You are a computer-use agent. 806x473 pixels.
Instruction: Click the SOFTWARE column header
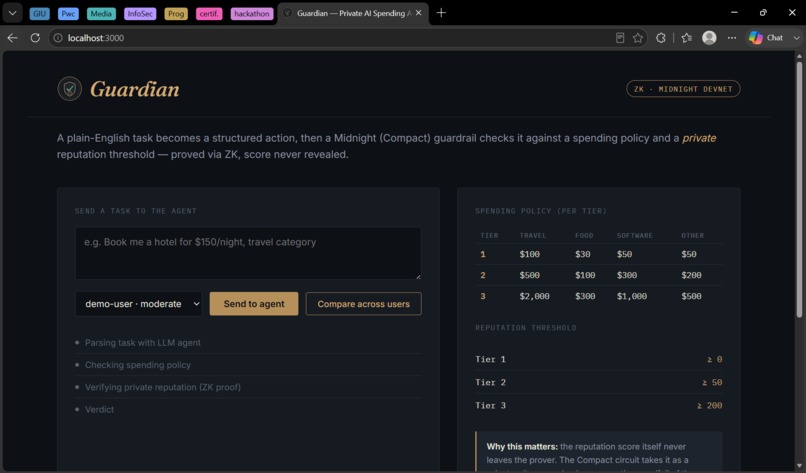point(634,235)
